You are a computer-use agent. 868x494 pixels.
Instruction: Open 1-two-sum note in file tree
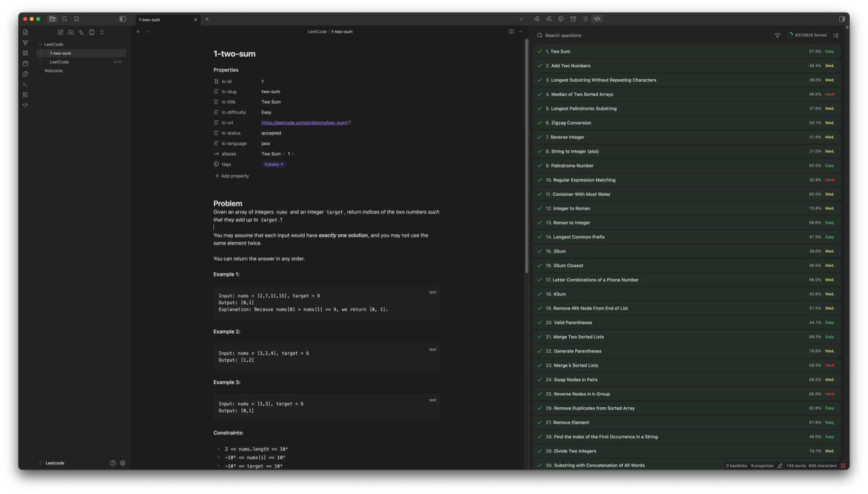pyautogui.click(x=81, y=53)
